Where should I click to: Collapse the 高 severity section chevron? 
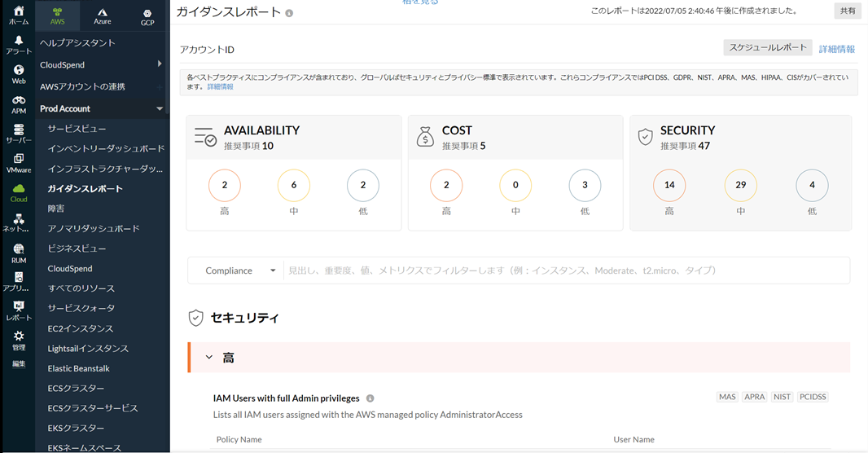click(209, 357)
